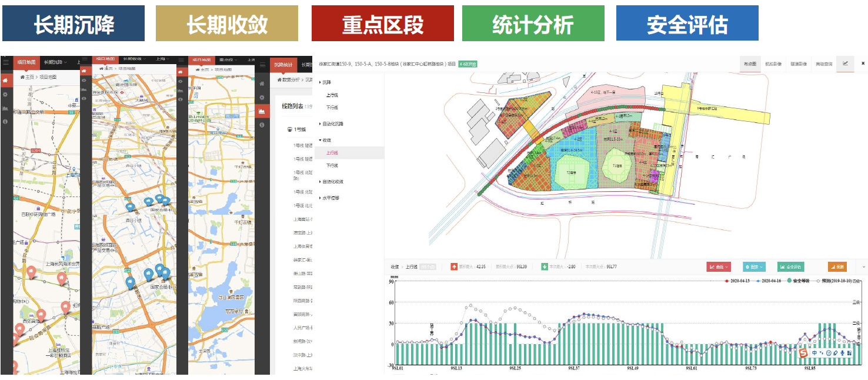This screenshot has width=868, height=380.
Task: Click emoji face icon on IME toolbar
Action: [828, 353]
